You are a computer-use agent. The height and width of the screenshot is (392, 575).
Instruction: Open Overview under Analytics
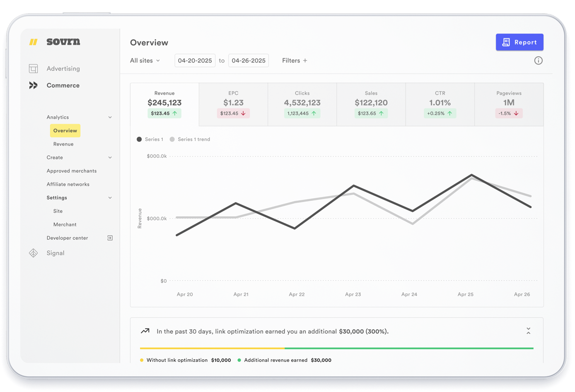tap(65, 130)
